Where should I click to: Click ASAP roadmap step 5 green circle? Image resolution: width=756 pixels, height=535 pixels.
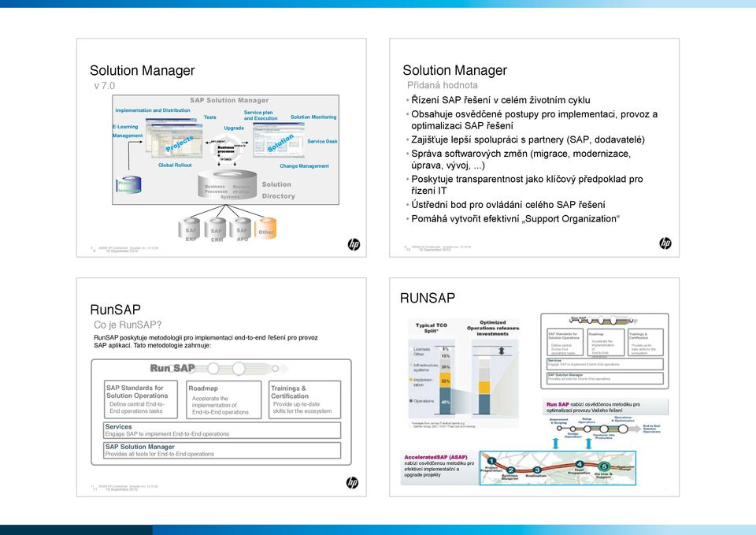pos(604,466)
